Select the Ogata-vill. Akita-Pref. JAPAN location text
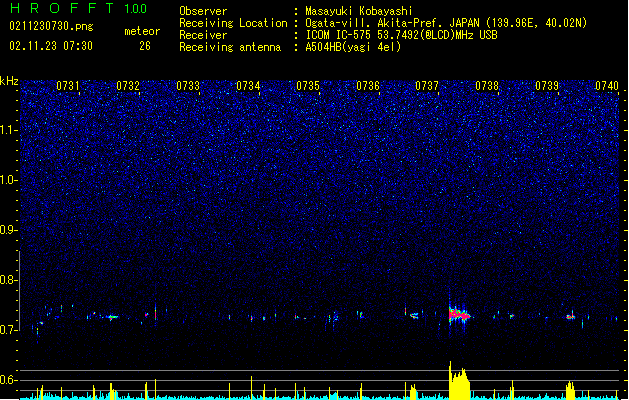Image resolution: width=629 pixels, height=400 pixels. click(x=446, y=23)
